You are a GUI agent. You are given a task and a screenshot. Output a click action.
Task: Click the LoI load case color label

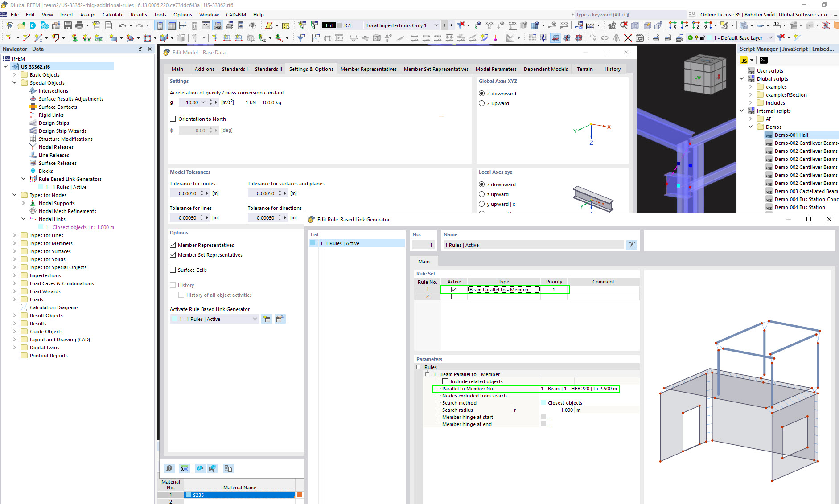tap(329, 25)
